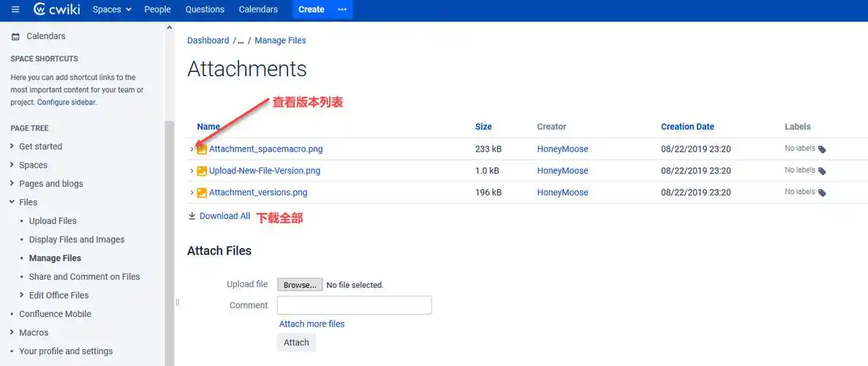Expand the breadcrumb ellipsis

coord(241,40)
